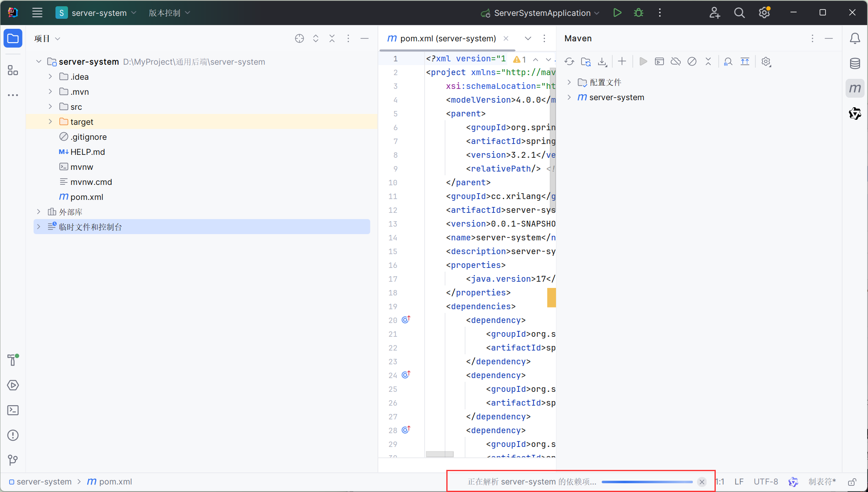Open 版本控制 dropdown
Image resolution: width=868 pixels, height=492 pixels.
pos(169,13)
